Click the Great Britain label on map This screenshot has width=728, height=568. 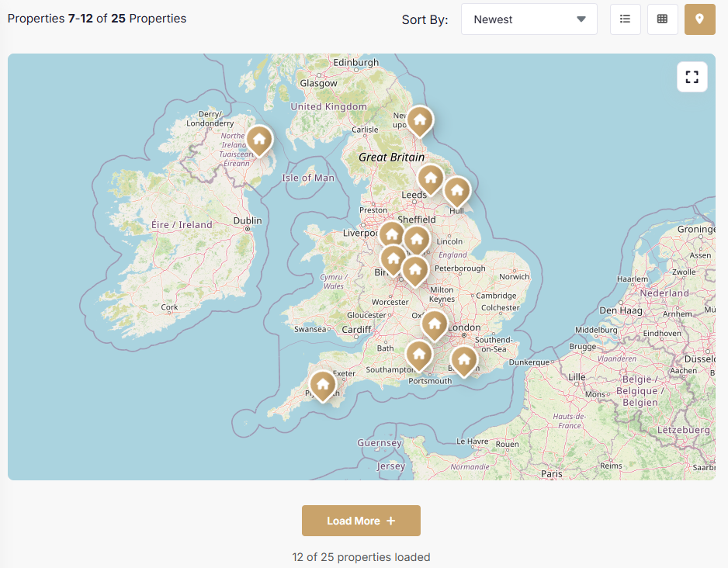[391, 158]
